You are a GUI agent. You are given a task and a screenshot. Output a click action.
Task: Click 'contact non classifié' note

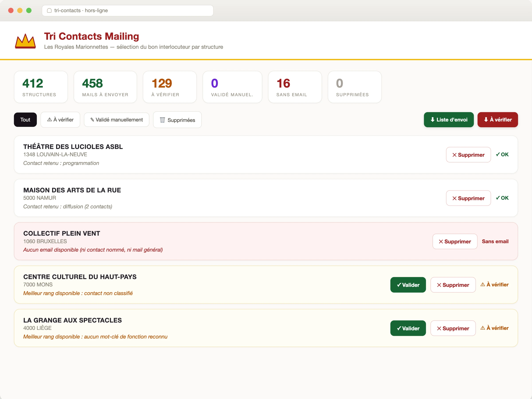pyautogui.click(x=108, y=293)
